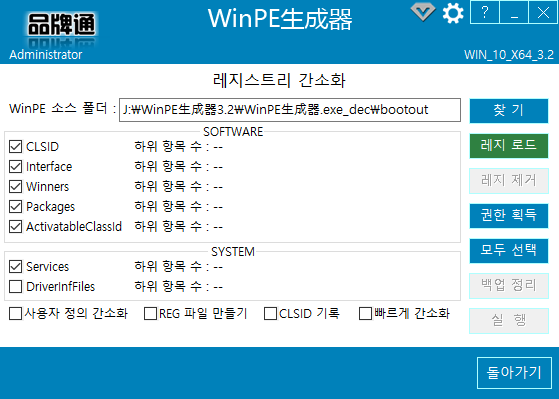Image resolution: width=559 pixels, height=399 pixels.
Task: Uncheck the CLSID checkbox
Action: coord(15,146)
